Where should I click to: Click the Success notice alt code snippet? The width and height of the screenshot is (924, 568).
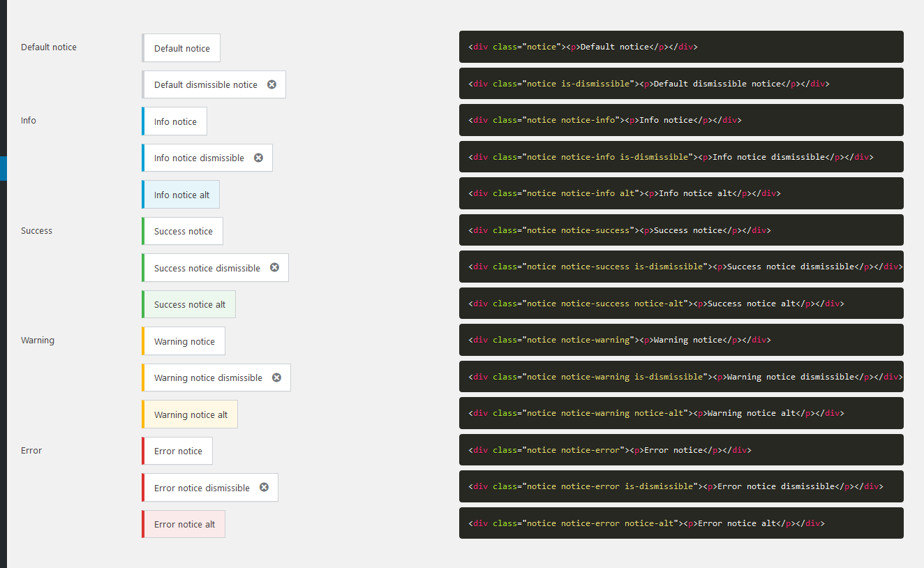point(681,304)
